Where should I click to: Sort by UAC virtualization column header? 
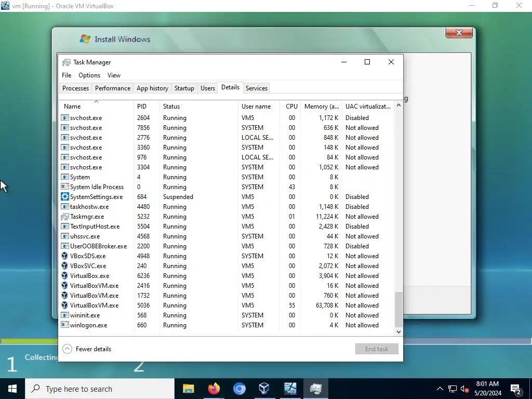368,106
